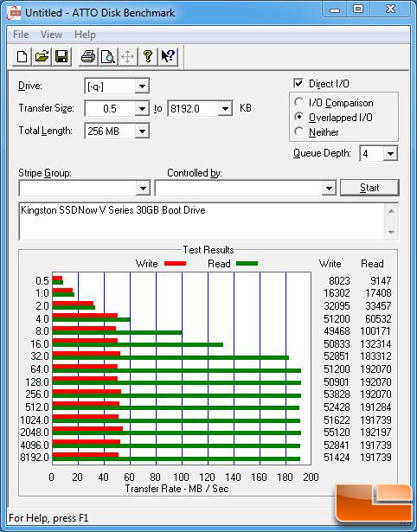Image resolution: width=417 pixels, height=532 pixels.
Task: Open Print Preview toolbar icon
Action: 108,56
